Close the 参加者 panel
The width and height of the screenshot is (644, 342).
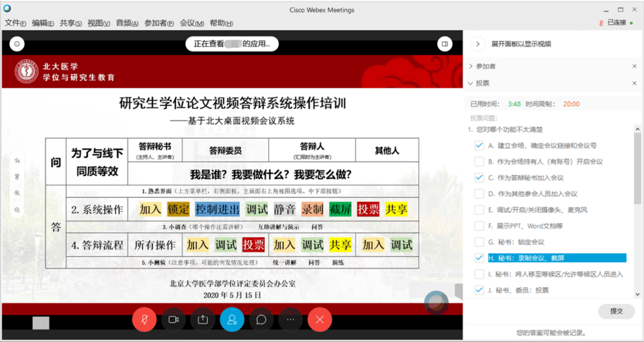click(x=634, y=66)
